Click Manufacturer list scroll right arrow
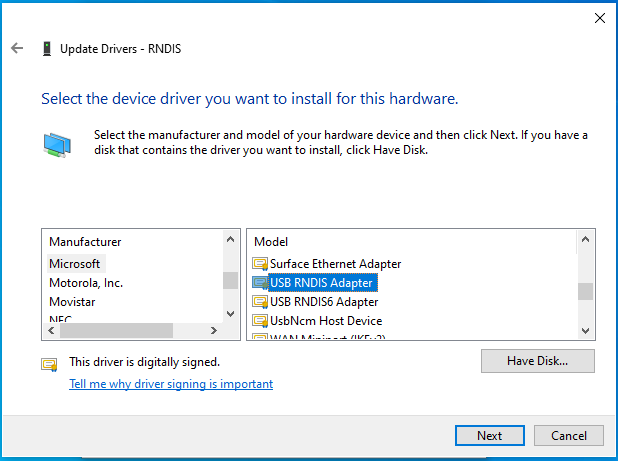618x461 pixels. pyautogui.click(x=214, y=330)
